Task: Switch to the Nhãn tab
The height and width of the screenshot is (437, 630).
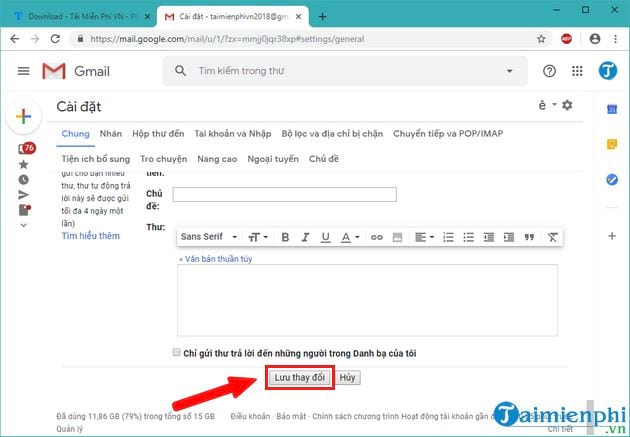Action: point(110,133)
